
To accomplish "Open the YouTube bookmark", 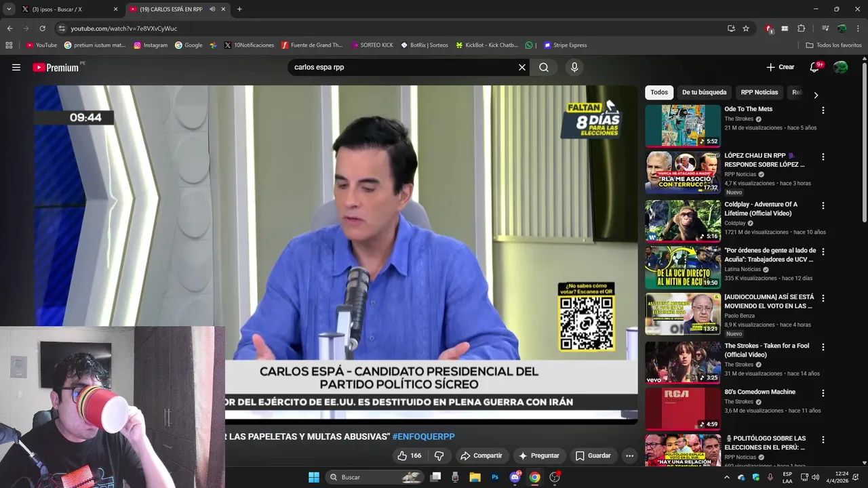I will [41, 45].
